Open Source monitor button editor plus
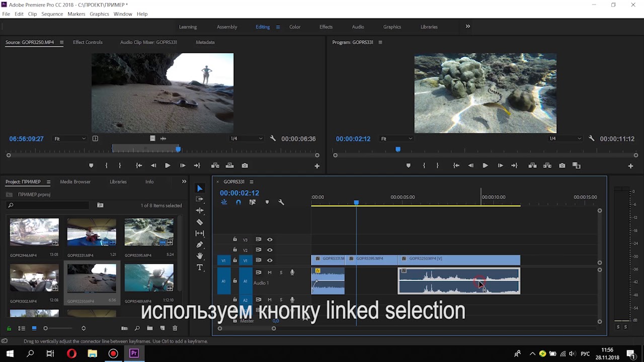 click(x=317, y=166)
